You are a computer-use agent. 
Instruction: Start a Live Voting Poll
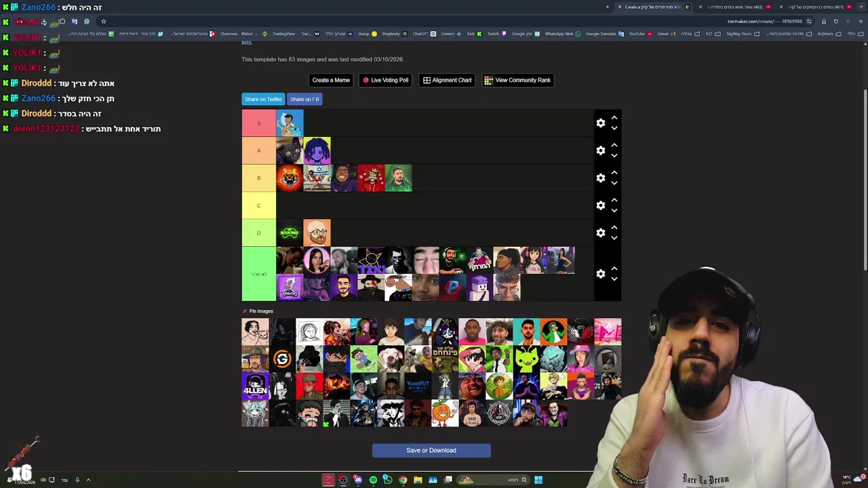385,80
